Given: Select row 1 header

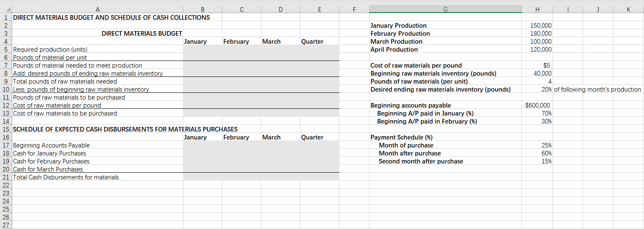Looking at the screenshot, I should tap(6, 18).
